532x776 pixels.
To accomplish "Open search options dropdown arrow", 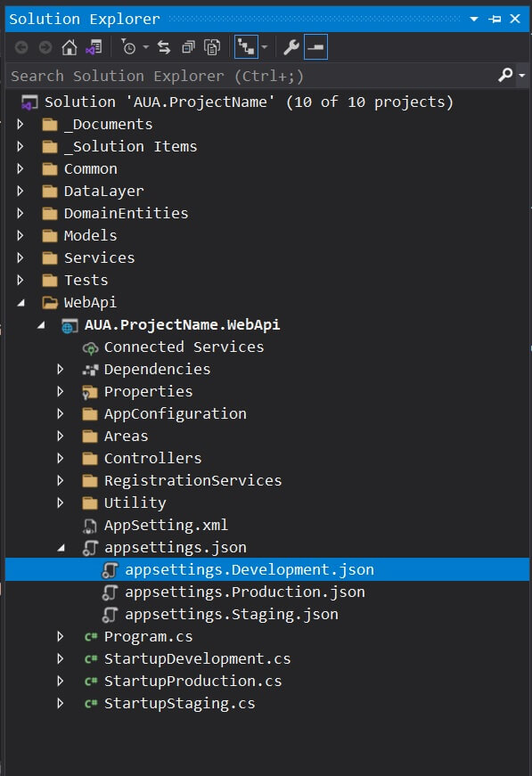I will tap(522, 75).
